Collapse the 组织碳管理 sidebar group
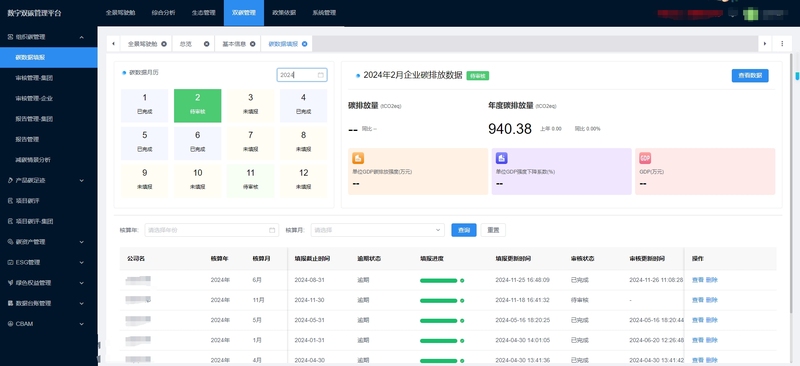 82,37
